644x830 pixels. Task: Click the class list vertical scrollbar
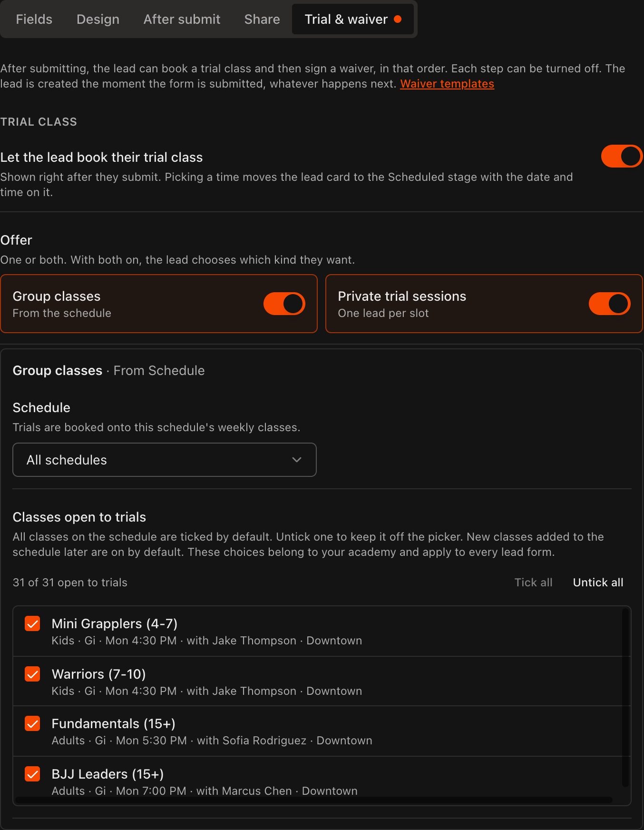point(625,698)
